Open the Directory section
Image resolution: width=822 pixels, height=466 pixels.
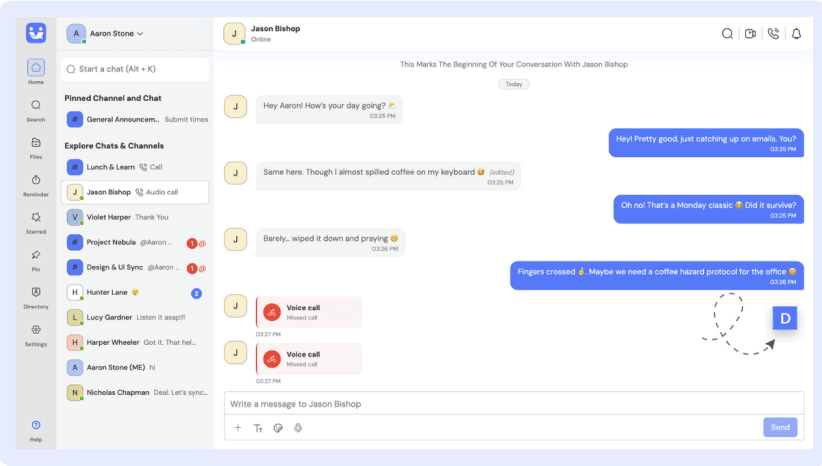[x=36, y=298]
